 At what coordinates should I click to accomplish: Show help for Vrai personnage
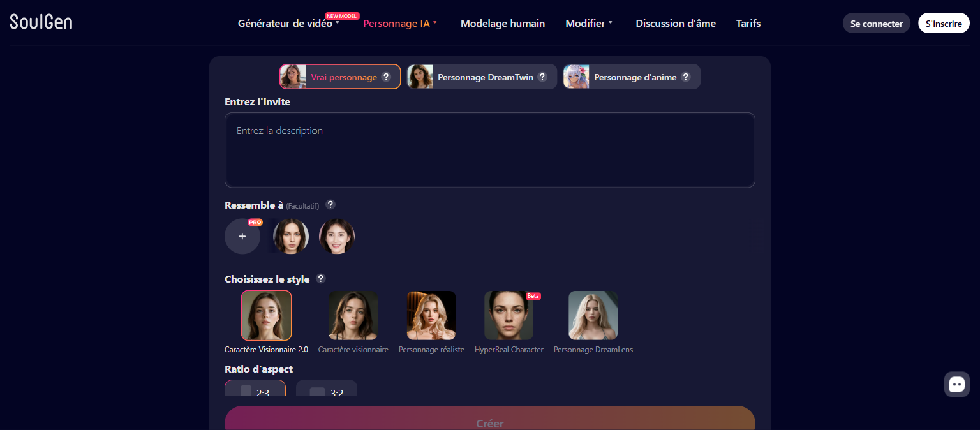pyautogui.click(x=386, y=77)
